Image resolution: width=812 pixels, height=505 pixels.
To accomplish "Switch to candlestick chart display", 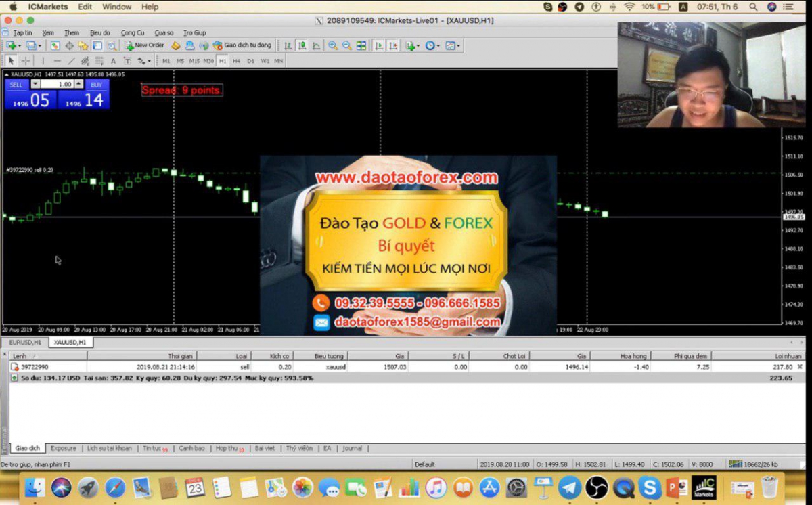I will (x=302, y=45).
